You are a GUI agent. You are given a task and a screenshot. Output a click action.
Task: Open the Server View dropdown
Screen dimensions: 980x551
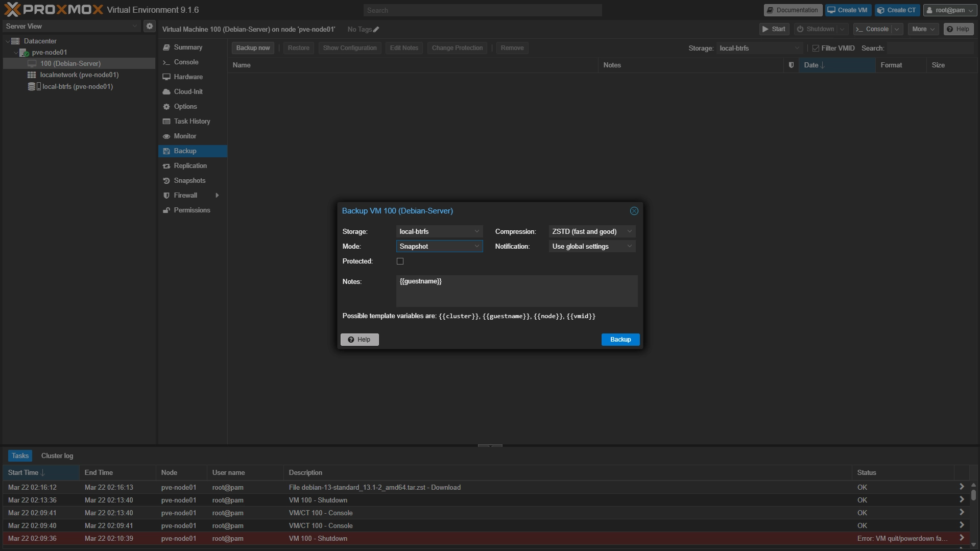(x=135, y=26)
